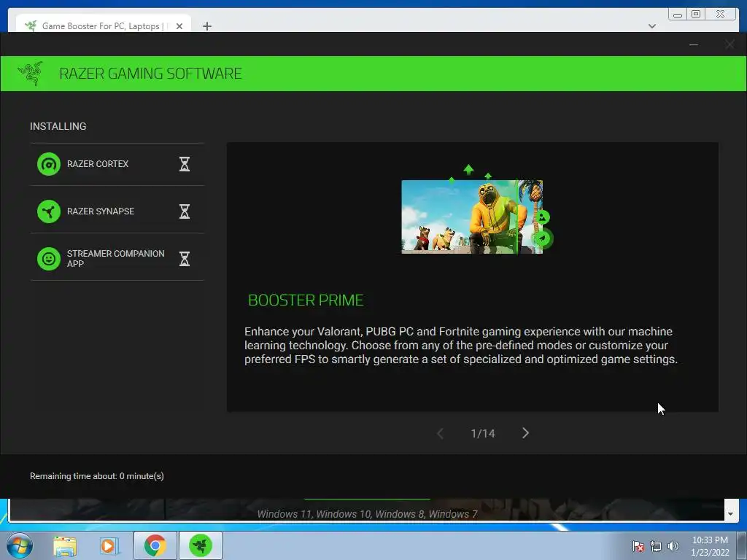Open a new browser tab with plus button
This screenshot has height=560, width=747.
point(206,26)
